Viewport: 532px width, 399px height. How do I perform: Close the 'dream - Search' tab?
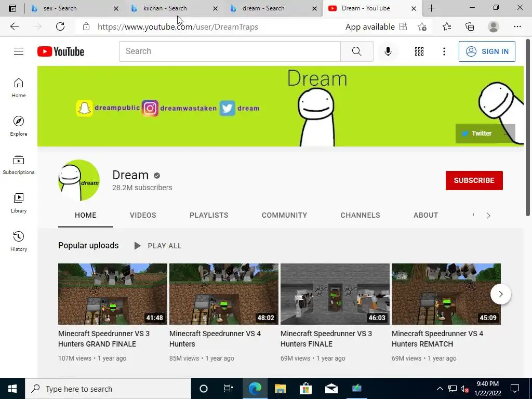tap(314, 8)
